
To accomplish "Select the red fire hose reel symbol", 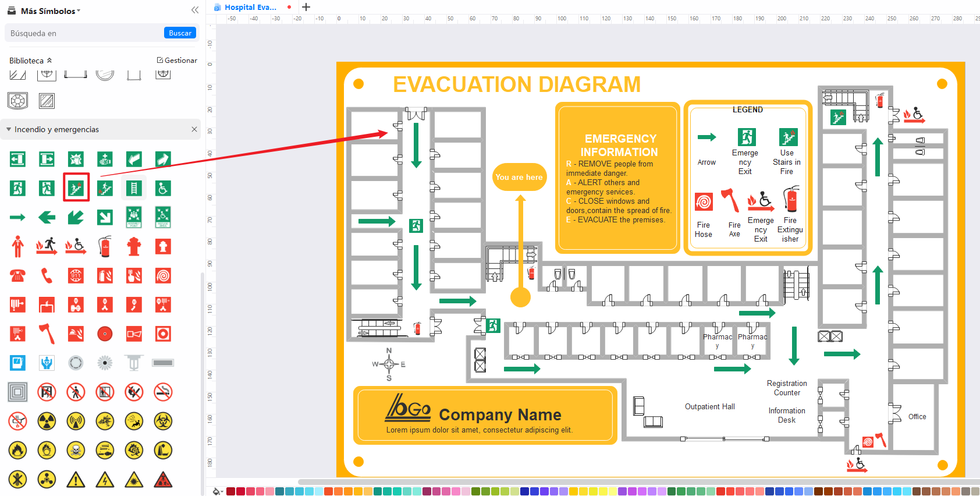I will (x=163, y=275).
